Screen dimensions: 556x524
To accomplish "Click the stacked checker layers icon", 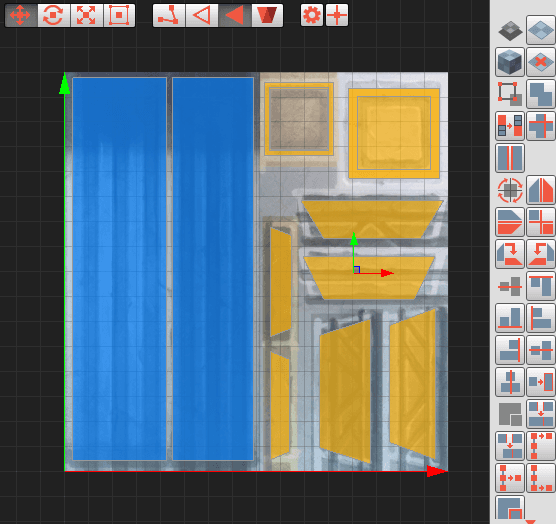I will click(510, 30).
